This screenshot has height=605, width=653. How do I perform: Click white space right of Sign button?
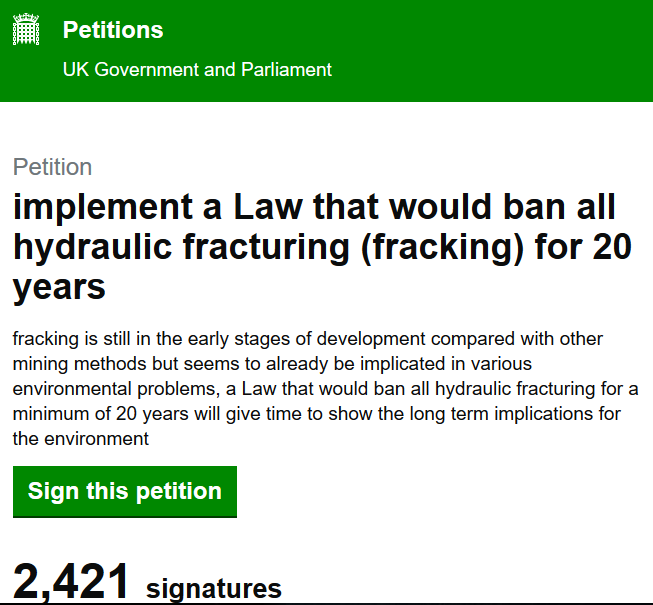pos(440,491)
